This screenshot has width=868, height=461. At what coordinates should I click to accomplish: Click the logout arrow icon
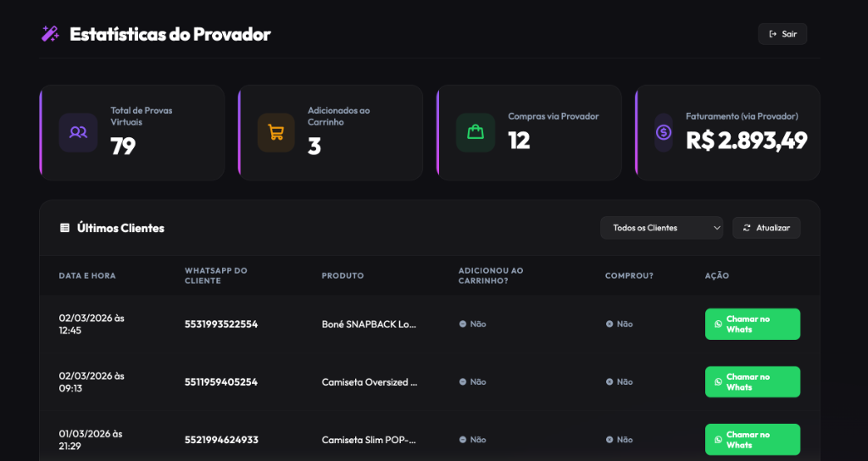click(772, 34)
